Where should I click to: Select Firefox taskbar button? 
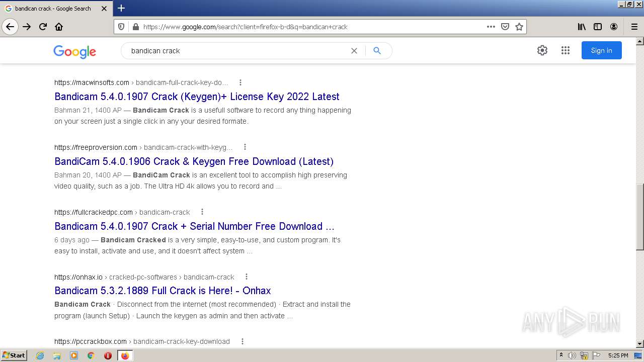(125, 355)
